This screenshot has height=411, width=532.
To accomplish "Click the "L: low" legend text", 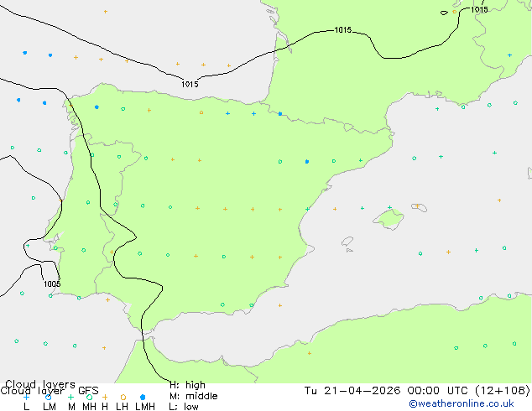I will click(184, 407).
